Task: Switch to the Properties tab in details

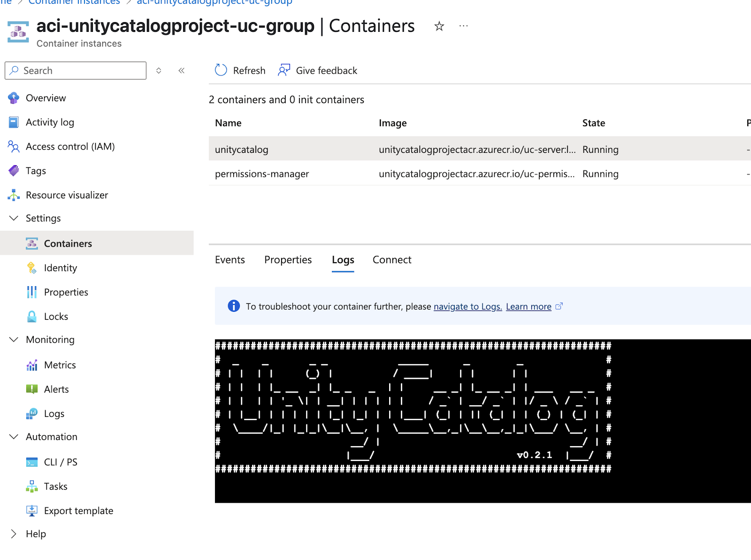Action: 288,260
